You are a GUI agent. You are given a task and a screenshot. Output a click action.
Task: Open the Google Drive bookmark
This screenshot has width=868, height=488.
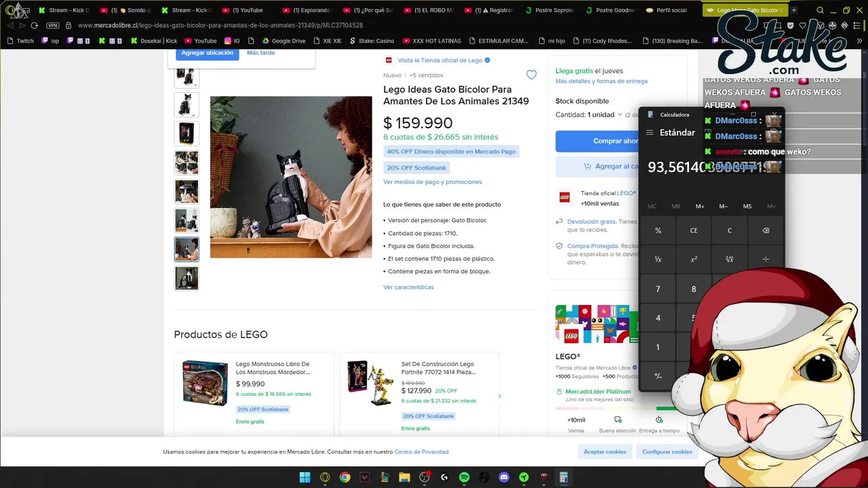pyautogui.click(x=283, y=41)
